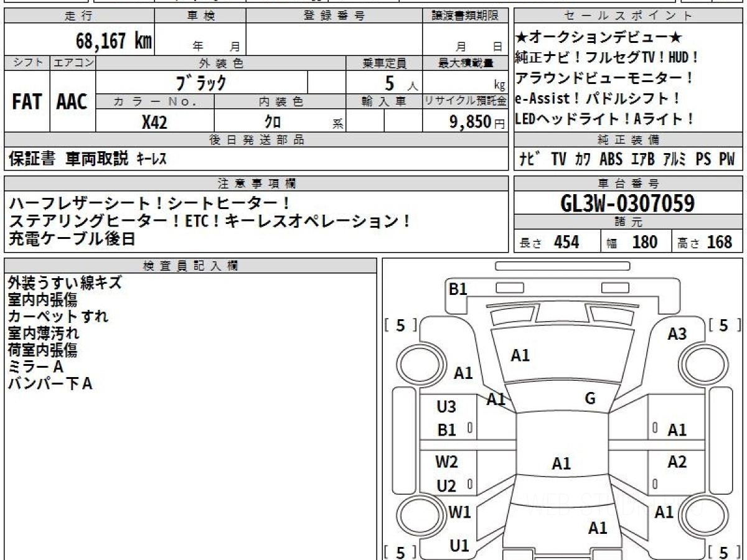Image resolution: width=747 pixels, height=560 pixels.
Task: Click the 登録番号 header
Action: 335,16
